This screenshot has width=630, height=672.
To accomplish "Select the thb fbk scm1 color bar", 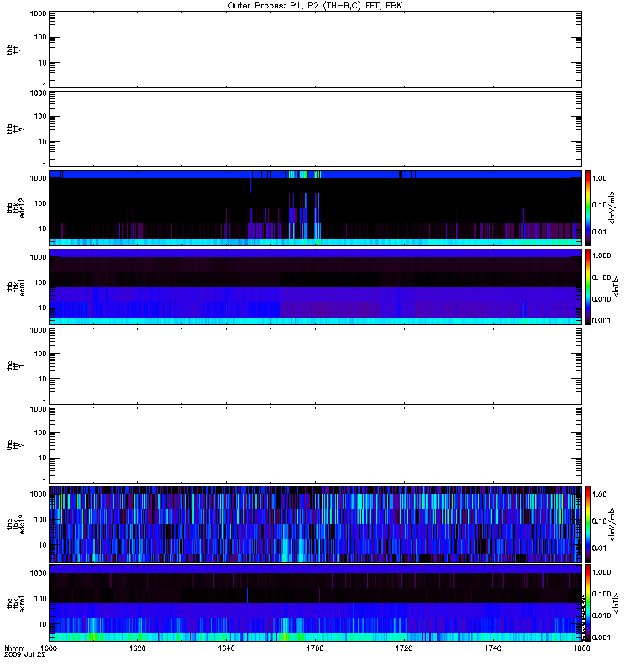I will pyautogui.click(x=589, y=286).
